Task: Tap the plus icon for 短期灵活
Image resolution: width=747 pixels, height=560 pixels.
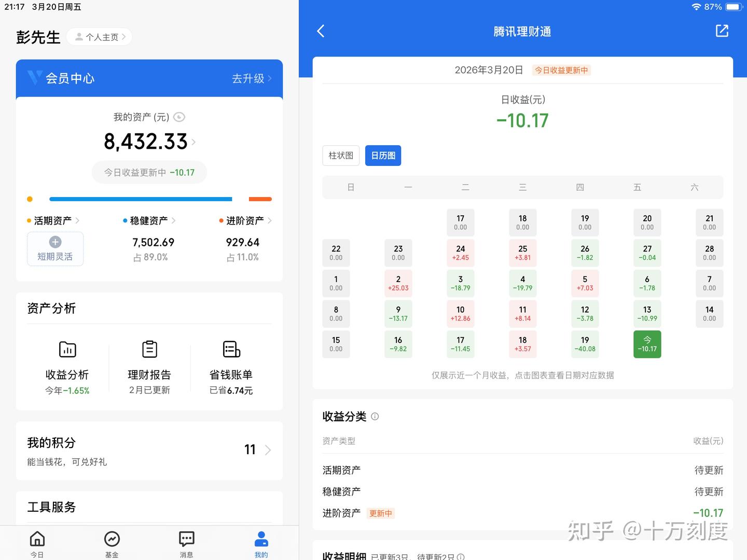Action: (55, 242)
